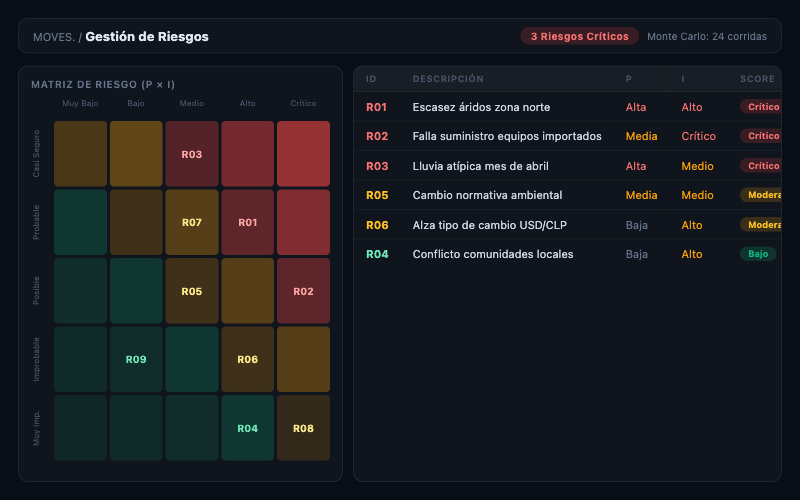Image resolution: width=800 pixels, height=500 pixels.
Task: Click the Crítico impact value in R02 row
Action: pyautogui.click(x=698, y=136)
